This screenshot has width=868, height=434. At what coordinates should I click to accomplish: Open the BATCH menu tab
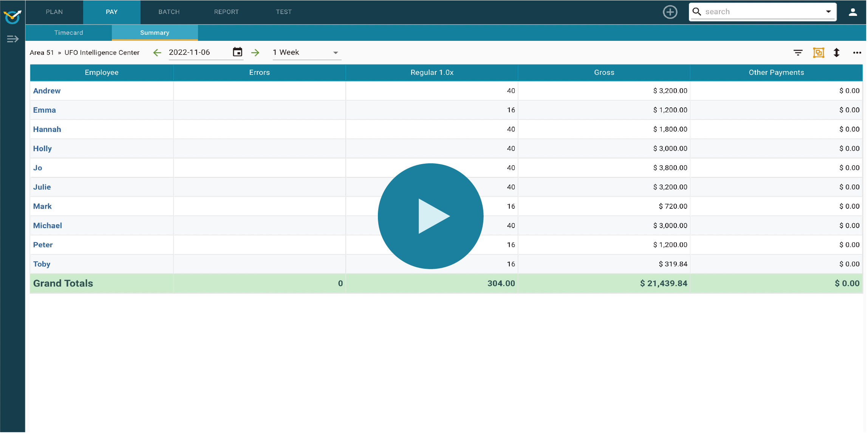click(169, 12)
